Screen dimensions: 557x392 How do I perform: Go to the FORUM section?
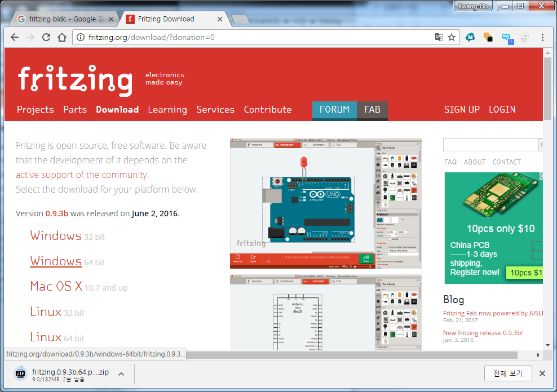[335, 111]
